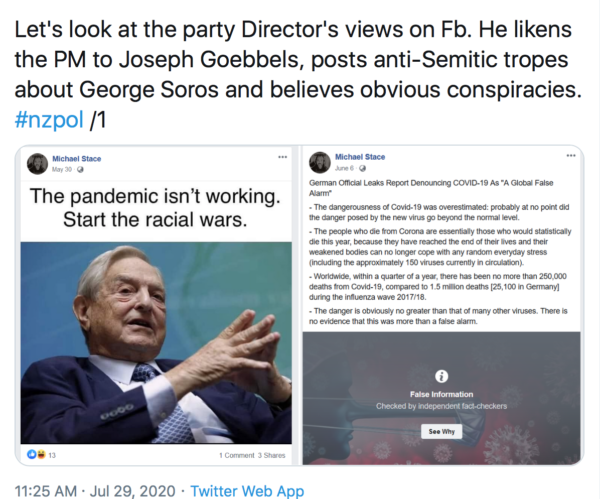The height and width of the screenshot is (499, 600).
Task: Open the tweet timestamp 11:25 AM Jul 29, 2020
Action: pyautogui.click(x=95, y=491)
